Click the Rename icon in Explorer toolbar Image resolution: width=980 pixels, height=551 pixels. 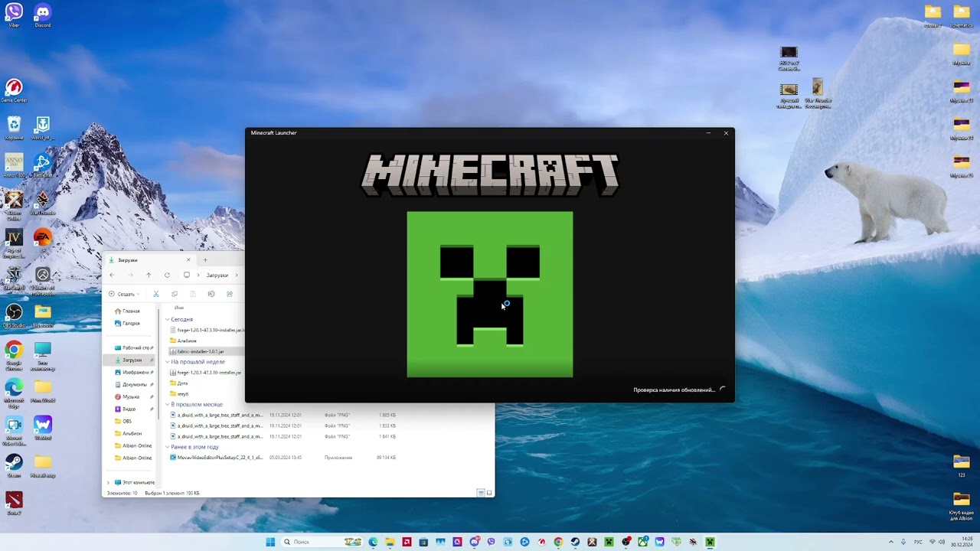coord(211,294)
